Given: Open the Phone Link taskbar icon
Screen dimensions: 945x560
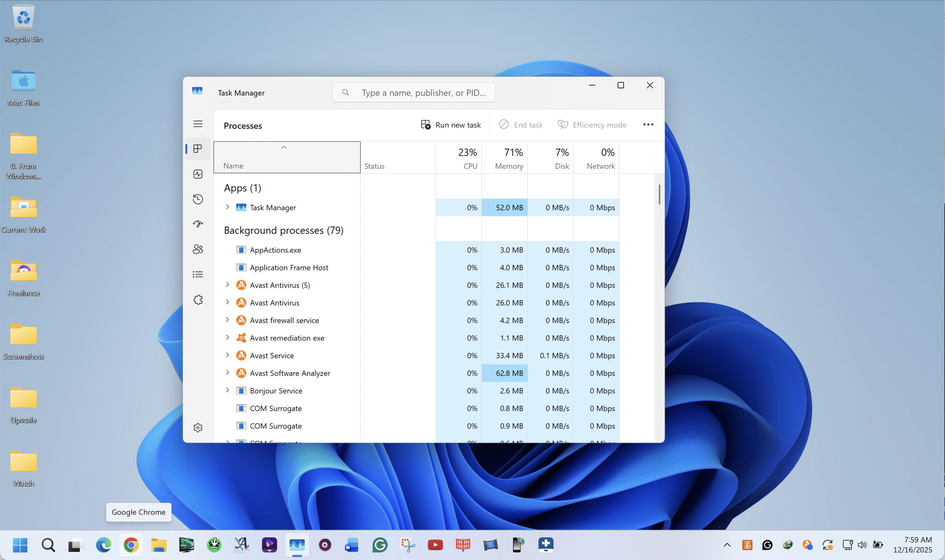Looking at the screenshot, I should [x=518, y=545].
